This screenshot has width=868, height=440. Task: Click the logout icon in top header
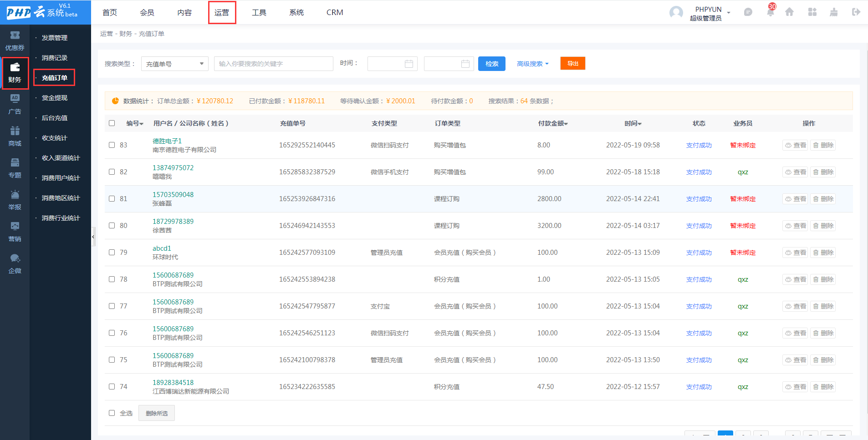856,12
